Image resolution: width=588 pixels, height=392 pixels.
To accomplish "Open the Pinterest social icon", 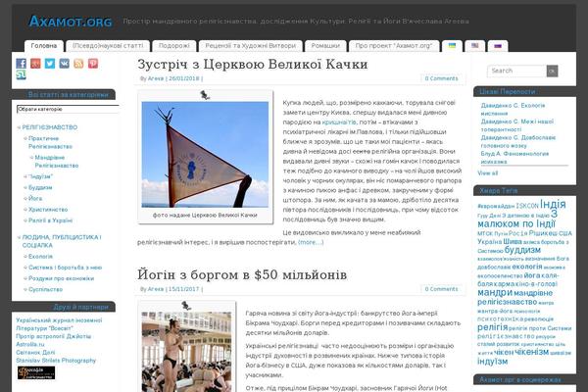I will pos(93,64).
